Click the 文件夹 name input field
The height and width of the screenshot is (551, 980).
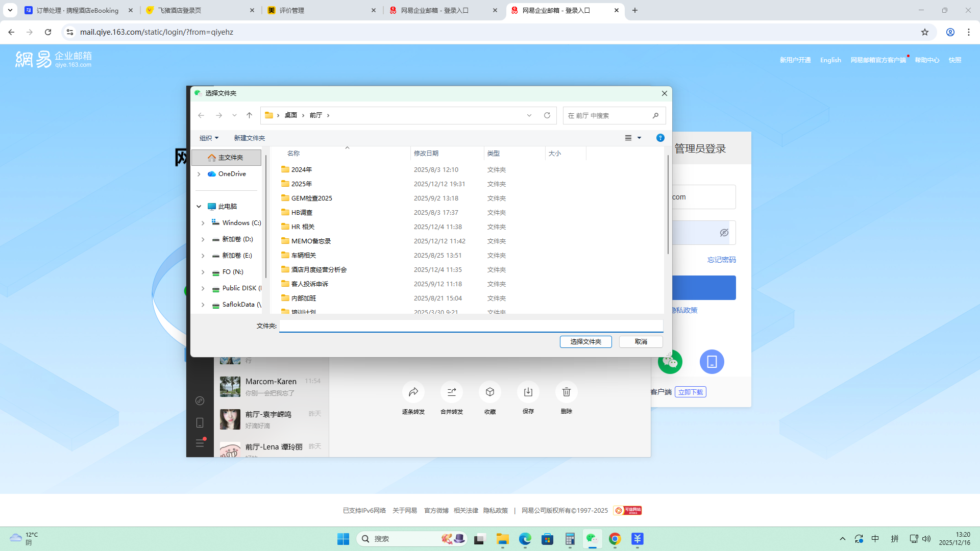471,325
